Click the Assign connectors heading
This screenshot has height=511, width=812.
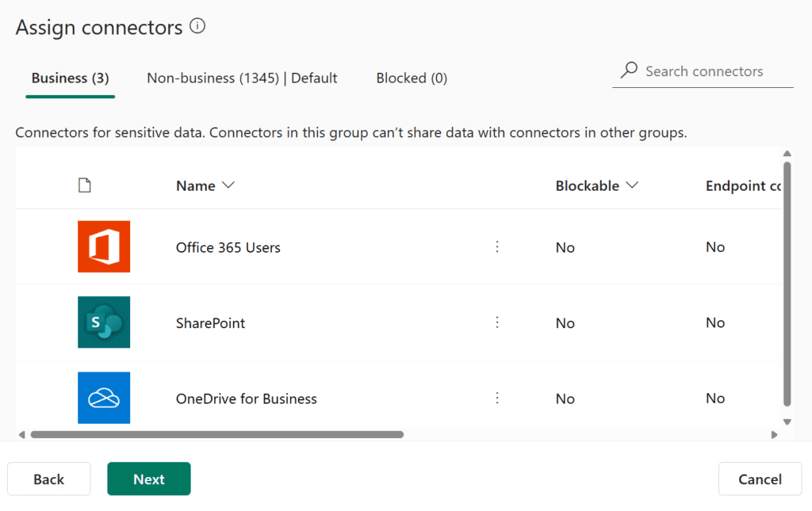(99, 28)
